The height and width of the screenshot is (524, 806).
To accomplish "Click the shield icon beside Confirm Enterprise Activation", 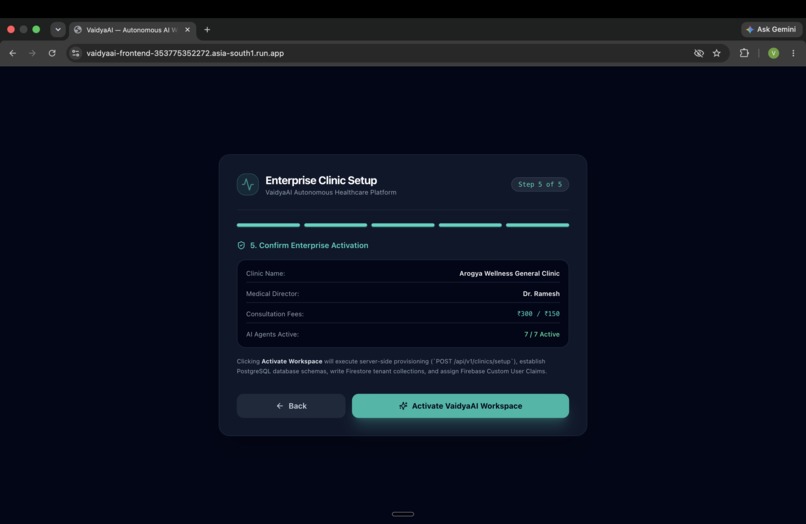I will click(241, 245).
